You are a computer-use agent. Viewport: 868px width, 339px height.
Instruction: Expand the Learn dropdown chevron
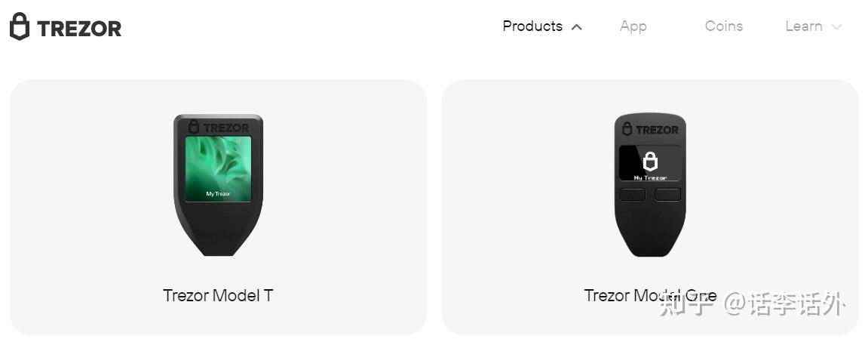coord(836,26)
